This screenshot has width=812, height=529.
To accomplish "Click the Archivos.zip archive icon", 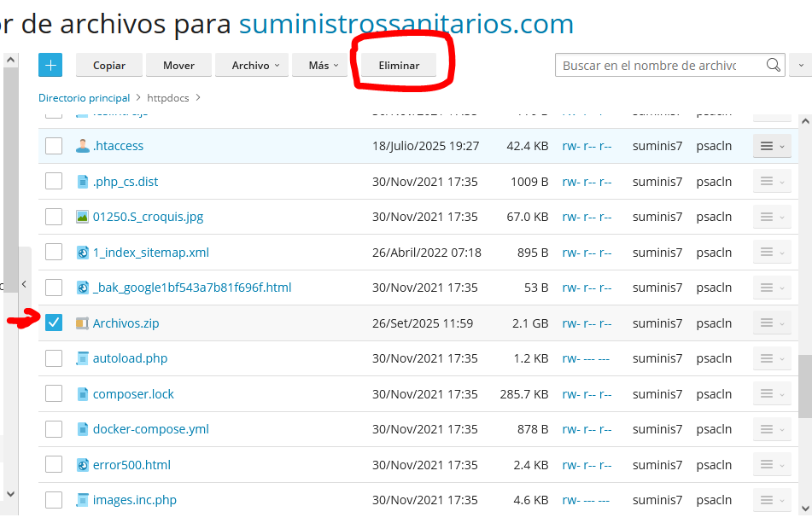I will pyautogui.click(x=83, y=323).
